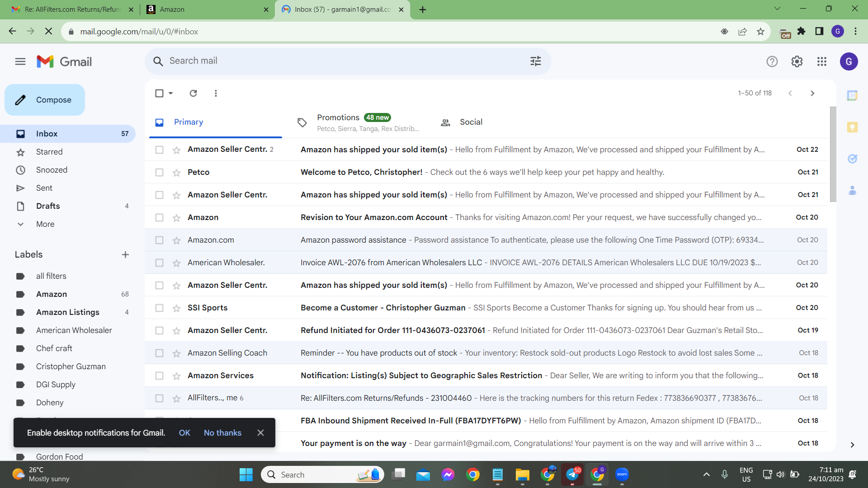Check the American Wholesaler invoice email checkbox

159,263
